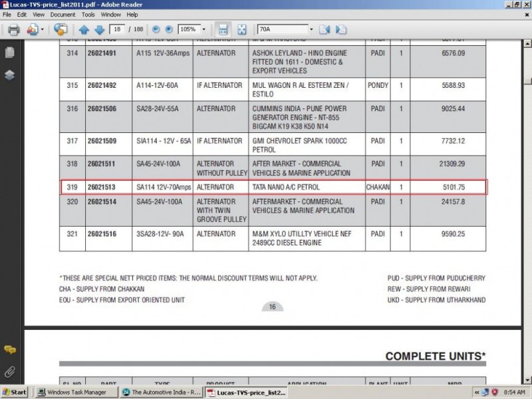532x399 pixels.
Task: Click the zoom in button
Action: tap(169, 29)
